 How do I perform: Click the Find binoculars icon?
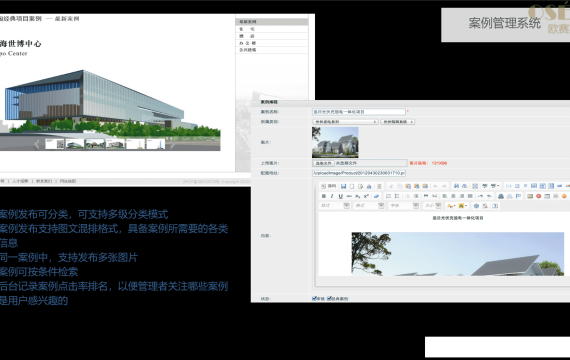point(456,186)
